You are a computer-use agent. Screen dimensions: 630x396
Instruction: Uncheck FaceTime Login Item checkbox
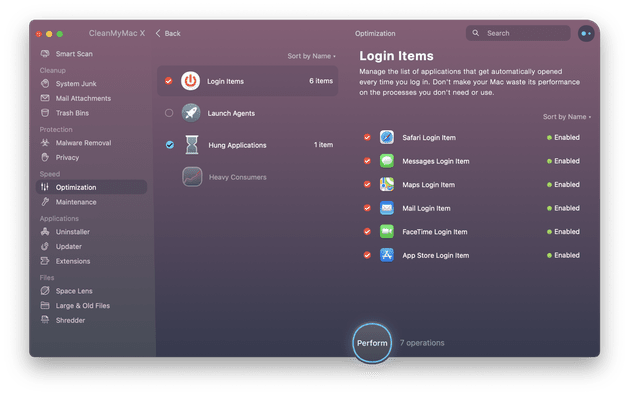tap(367, 231)
